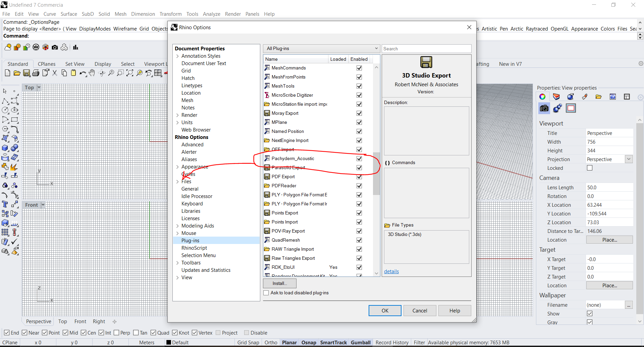This screenshot has width=644, height=347.
Task: Toggle the Locked checkbox in Viewport properties
Action: (590, 168)
